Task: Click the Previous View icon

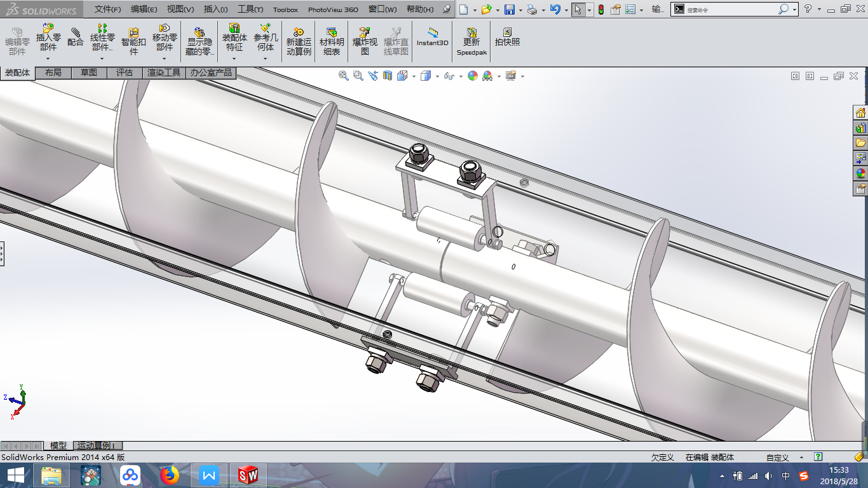Action: [x=372, y=76]
